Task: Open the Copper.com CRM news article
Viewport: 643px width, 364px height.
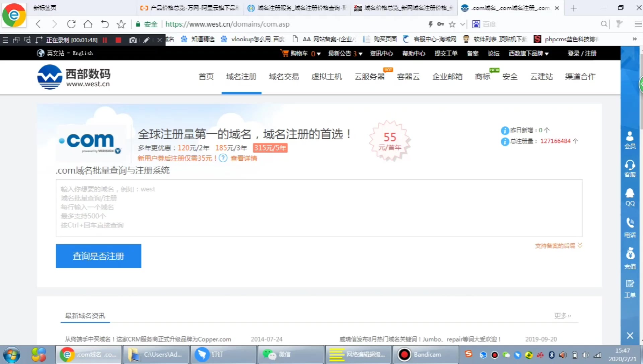Action: point(148,339)
